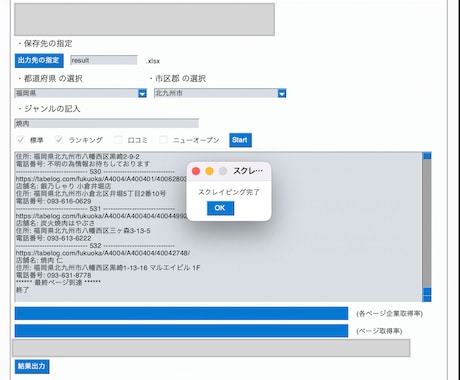Enable the ニューオープン checkbox
Viewport: 460px width, 380px height.
tap(163, 140)
